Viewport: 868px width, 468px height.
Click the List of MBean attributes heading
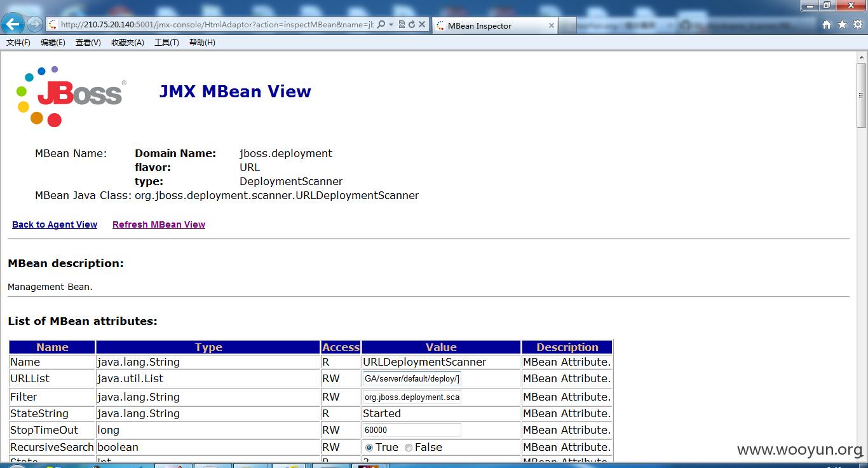pyautogui.click(x=83, y=321)
